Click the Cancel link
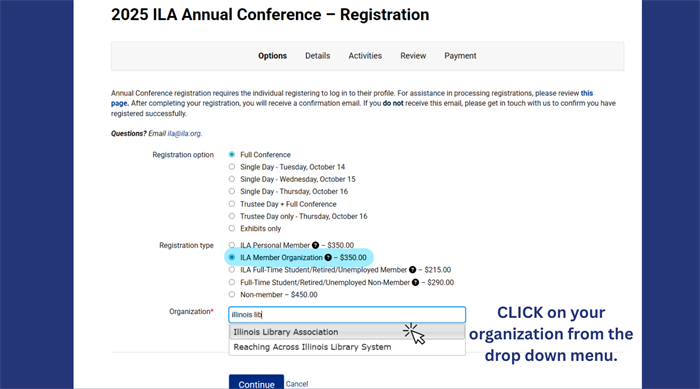This screenshot has width=700, height=389. tap(297, 384)
